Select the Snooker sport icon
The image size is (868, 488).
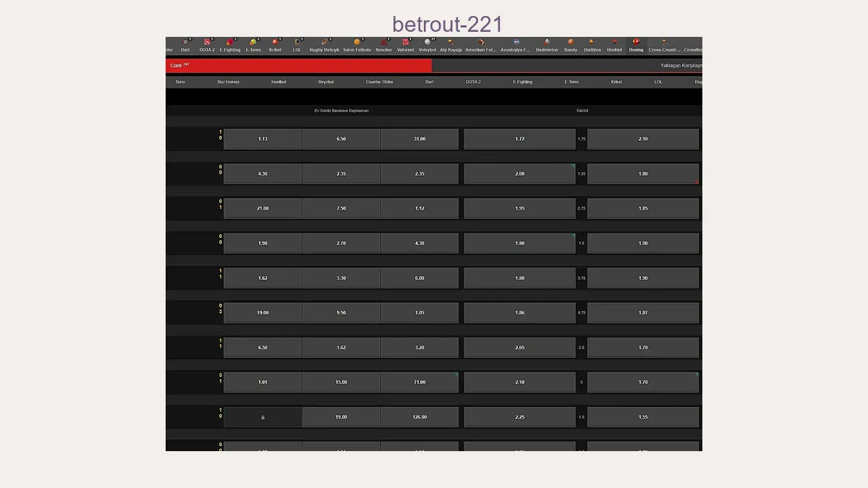[383, 43]
